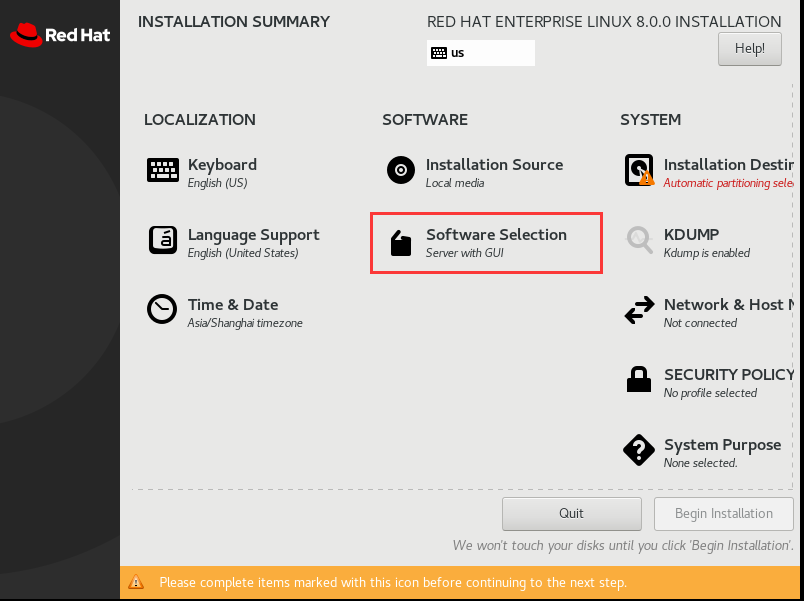The image size is (804, 601).
Task: Click the orange warning triangle icon
Action: pos(136,582)
